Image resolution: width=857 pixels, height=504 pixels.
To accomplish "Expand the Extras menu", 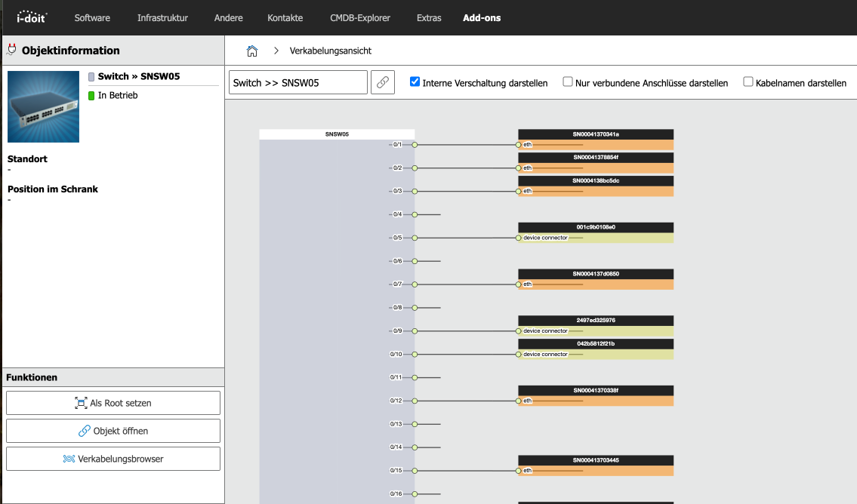I will tap(429, 17).
